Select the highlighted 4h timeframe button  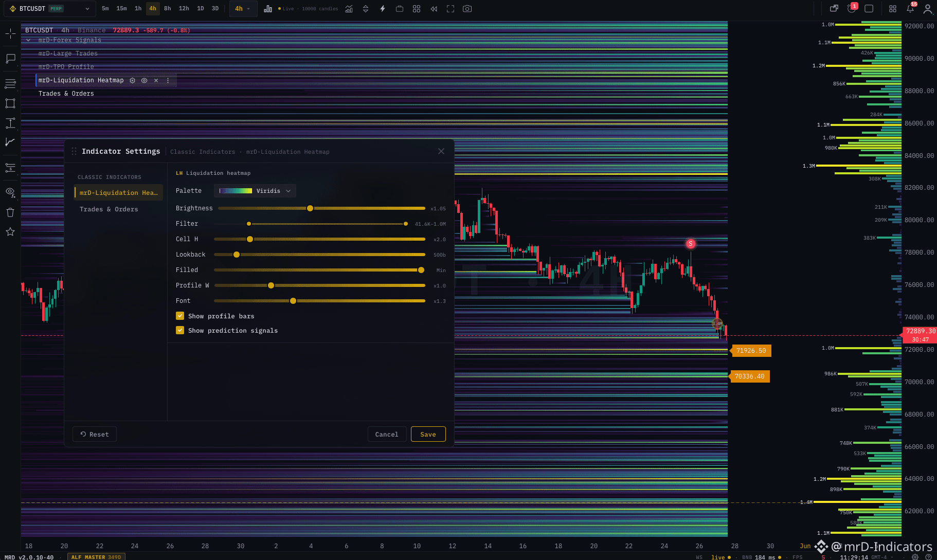(x=153, y=9)
